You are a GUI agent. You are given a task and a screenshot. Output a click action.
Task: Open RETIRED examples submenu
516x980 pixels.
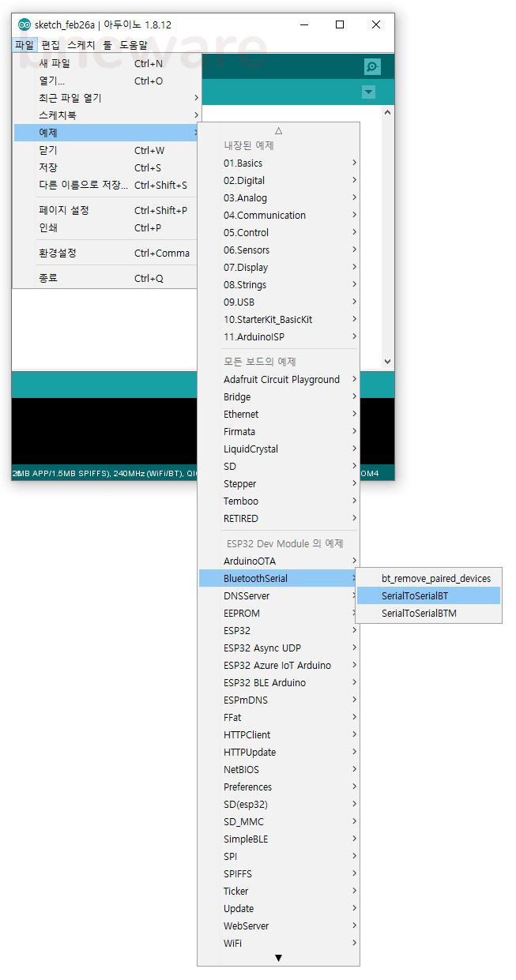(x=278, y=518)
